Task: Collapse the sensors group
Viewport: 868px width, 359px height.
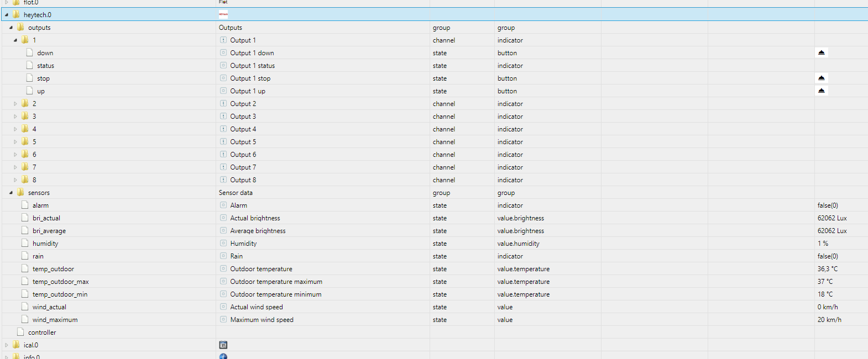Action: click(x=11, y=193)
